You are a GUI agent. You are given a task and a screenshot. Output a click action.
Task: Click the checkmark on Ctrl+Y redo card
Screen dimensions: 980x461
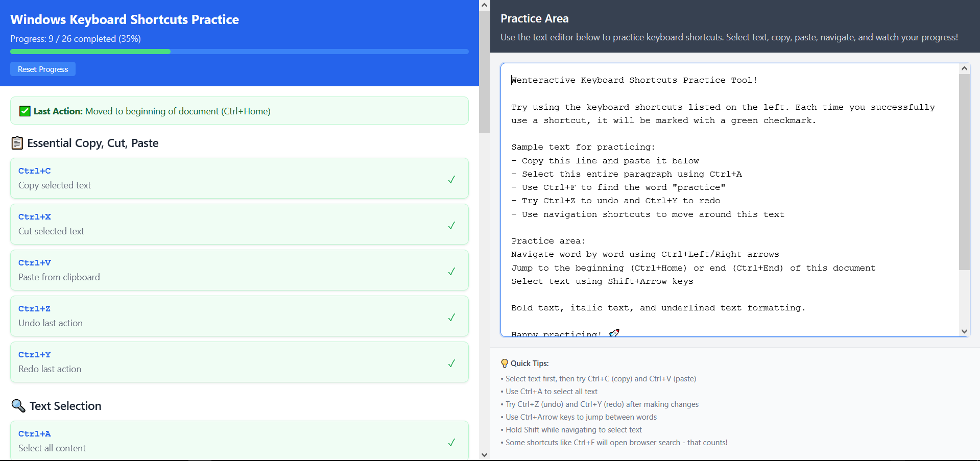click(x=451, y=363)
